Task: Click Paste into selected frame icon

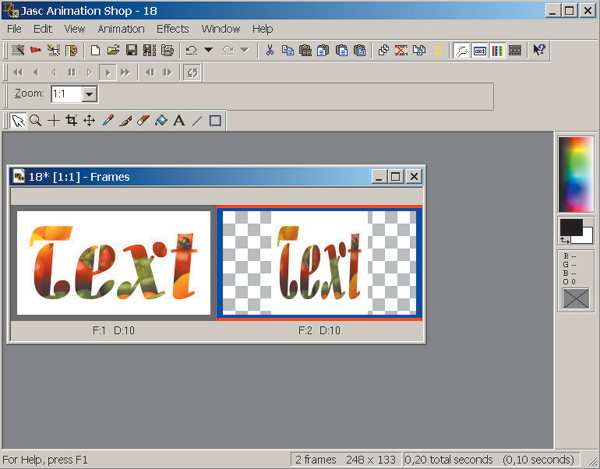Action: tap(360, 50)
